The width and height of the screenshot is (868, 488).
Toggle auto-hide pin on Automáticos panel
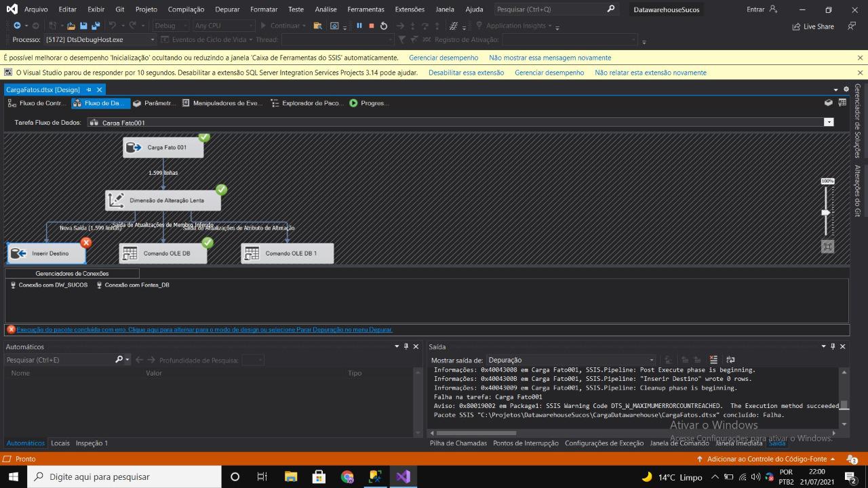coord(406,346)
